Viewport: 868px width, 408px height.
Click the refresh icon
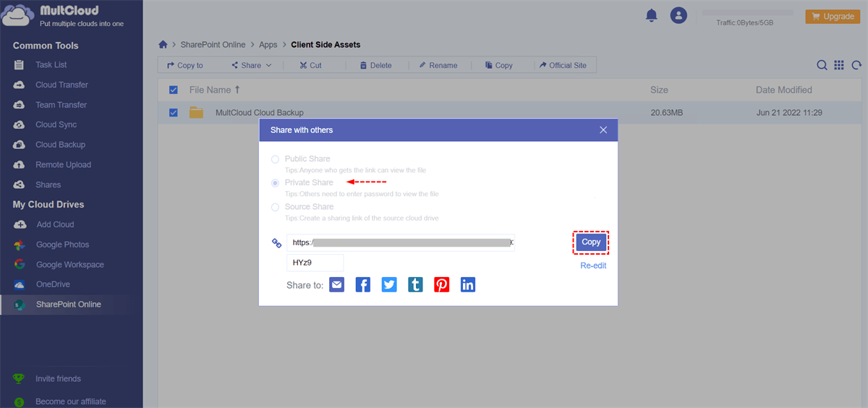[856, 65]
